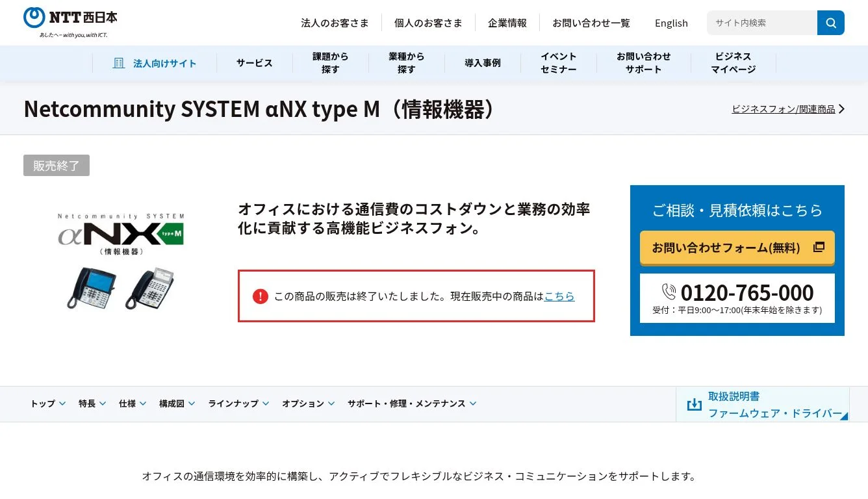Expand the ラインナップ section chevron
The height and width of the screenshot is (499, 868).
[x=266, y=403]
